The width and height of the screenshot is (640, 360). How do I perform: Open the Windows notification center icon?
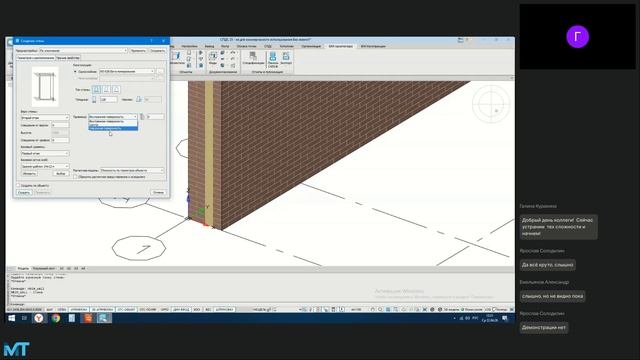(505, 318)
